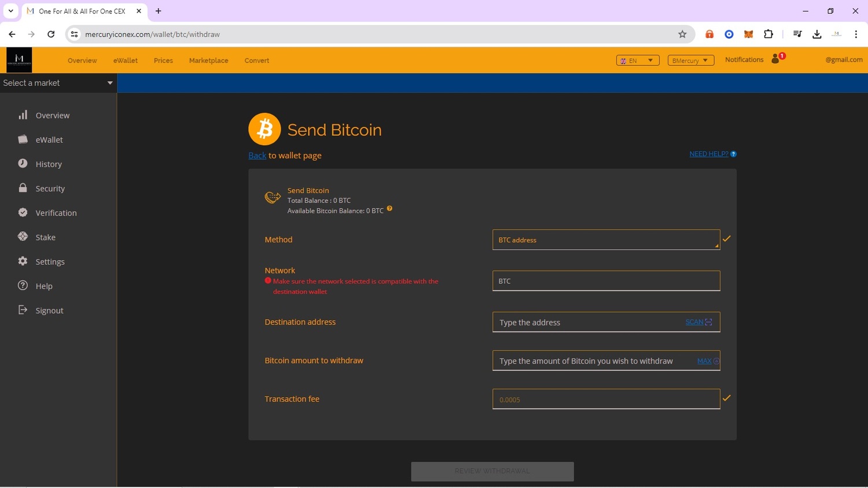Click the Stake sidebar icon
Viewport: 868px width, 488px height.
coord(23,236)
